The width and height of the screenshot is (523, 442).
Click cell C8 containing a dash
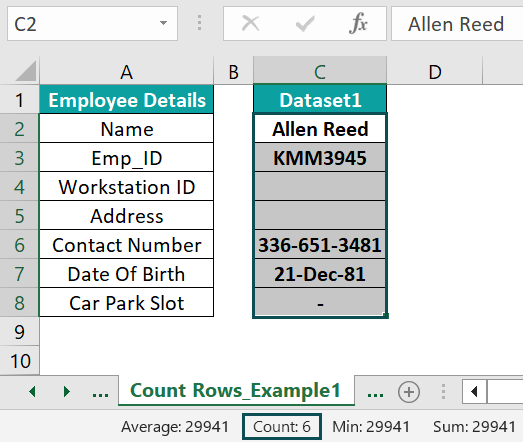tap(320, 303)
